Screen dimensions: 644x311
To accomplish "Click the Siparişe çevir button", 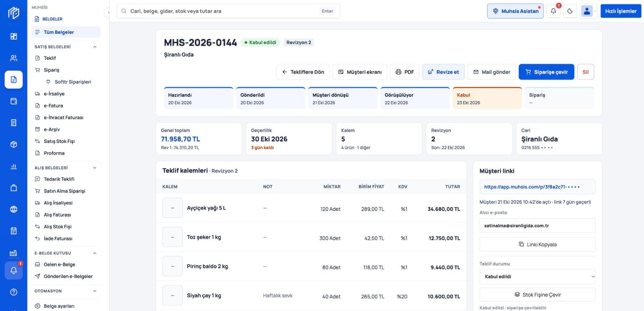I will pyautogui.click(x=546, y=72).
